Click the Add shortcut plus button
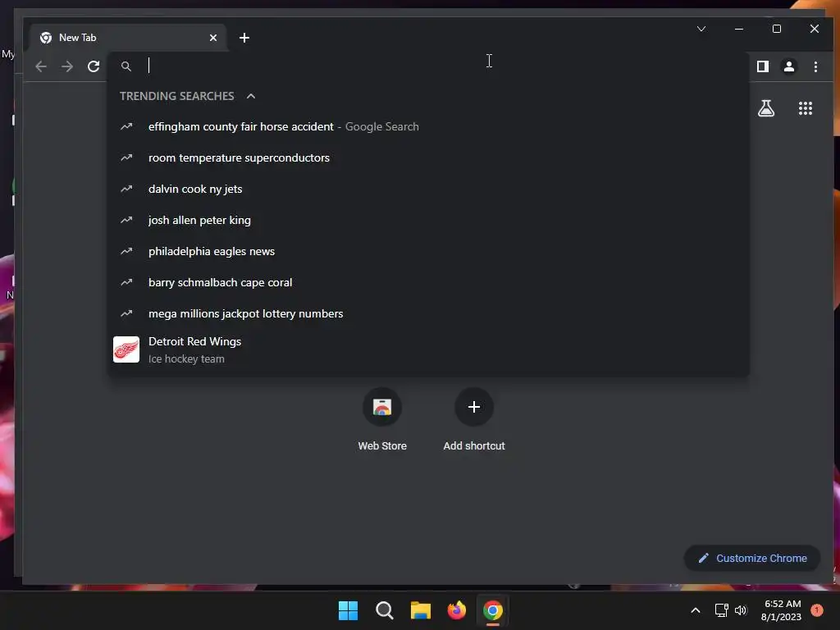Image resolution: width=840 pixels, height=630 pixels. (x=474, y=407)
